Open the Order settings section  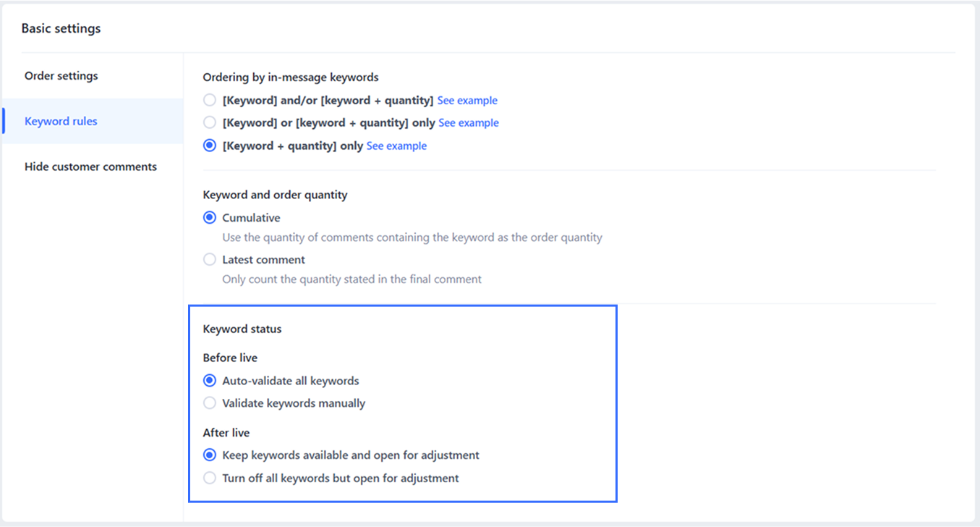[x=61, y=75]
